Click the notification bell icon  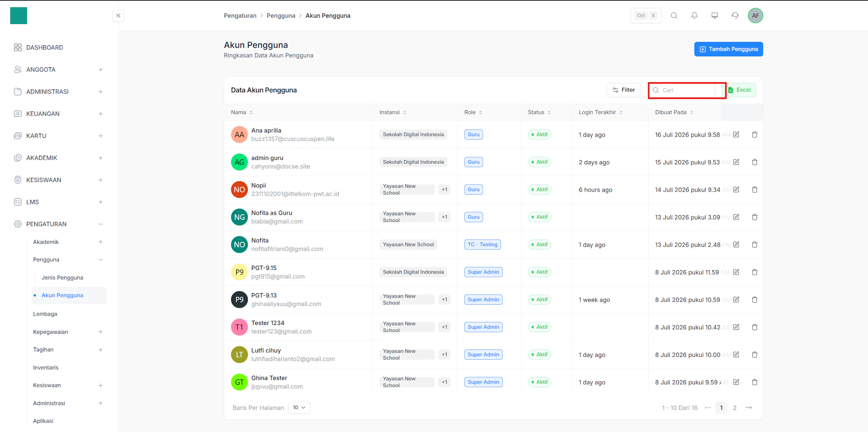[x=694, y=16]
